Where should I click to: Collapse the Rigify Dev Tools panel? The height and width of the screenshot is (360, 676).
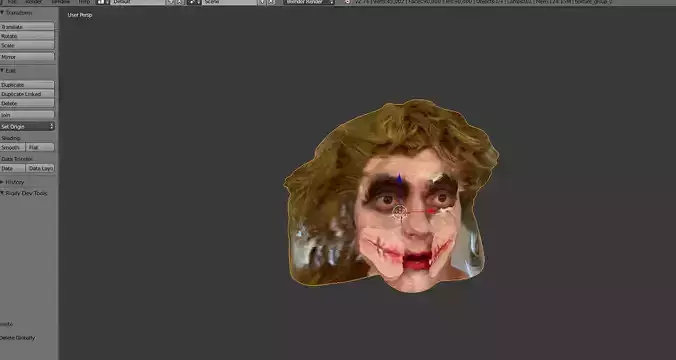3,194
